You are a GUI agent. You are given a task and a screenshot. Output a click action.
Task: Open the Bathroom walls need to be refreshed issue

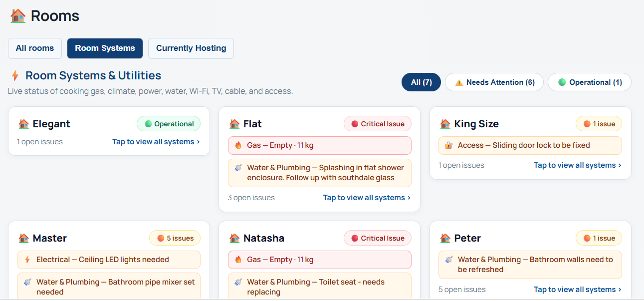click(x=530, y=265)
